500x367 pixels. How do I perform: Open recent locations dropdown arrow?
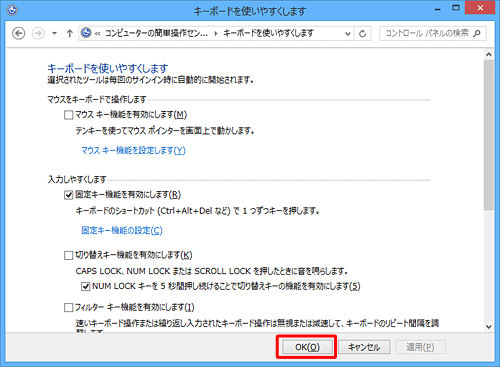[54, 33]
